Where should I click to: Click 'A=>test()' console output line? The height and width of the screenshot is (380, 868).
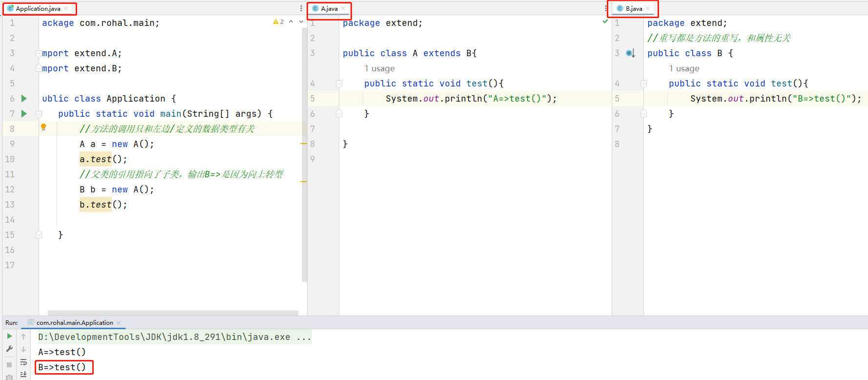click(x=62, y=352)
